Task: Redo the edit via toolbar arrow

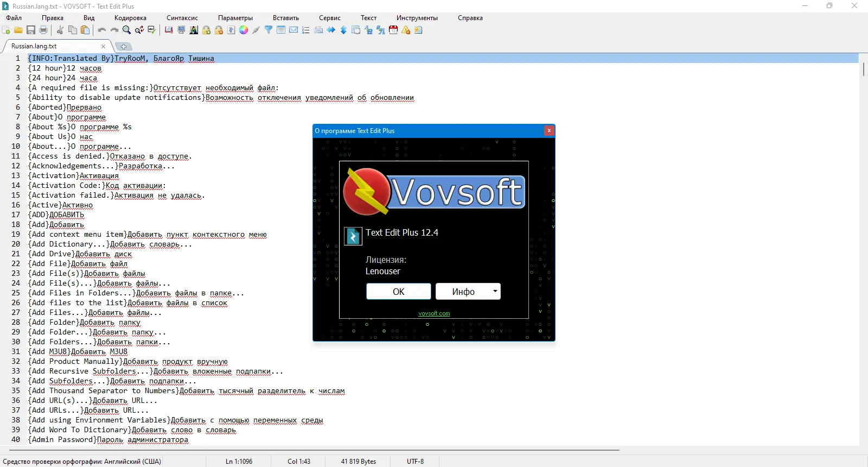Action: (x=114, y=30)
